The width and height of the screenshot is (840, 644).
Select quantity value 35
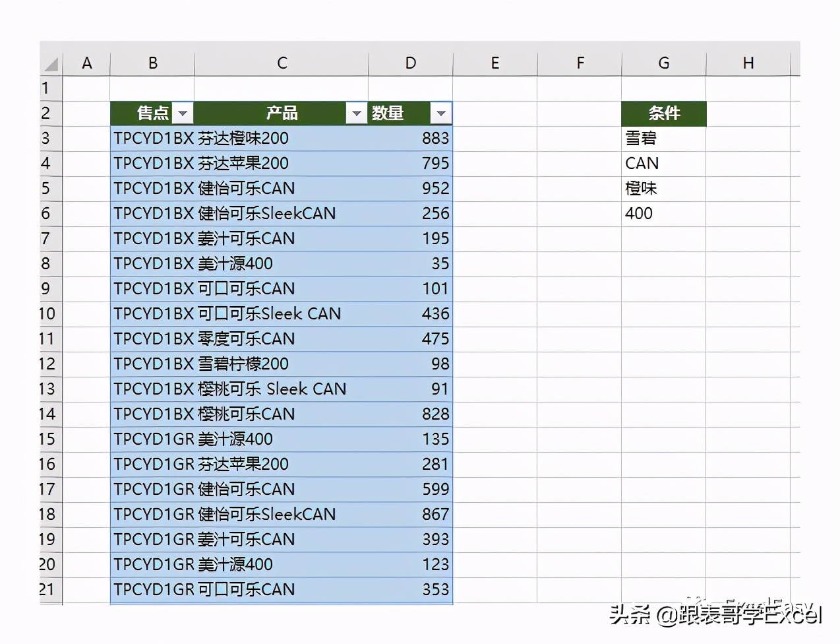click(411, 264)
